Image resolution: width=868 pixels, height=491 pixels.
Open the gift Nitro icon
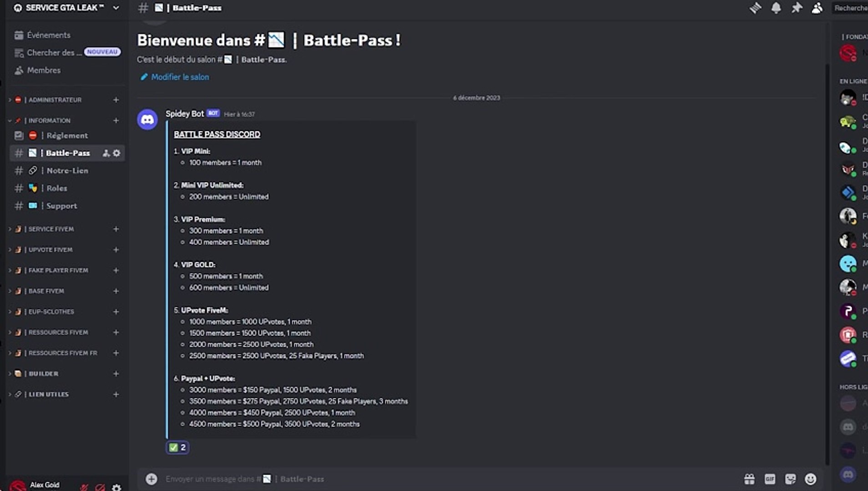point(749,479)
